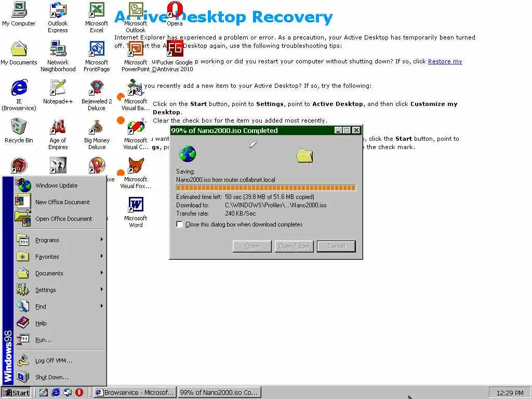Click the "Active Desktop Recovery" heading
The height and width of the screenshot is (399, 532).
[224, 17]
